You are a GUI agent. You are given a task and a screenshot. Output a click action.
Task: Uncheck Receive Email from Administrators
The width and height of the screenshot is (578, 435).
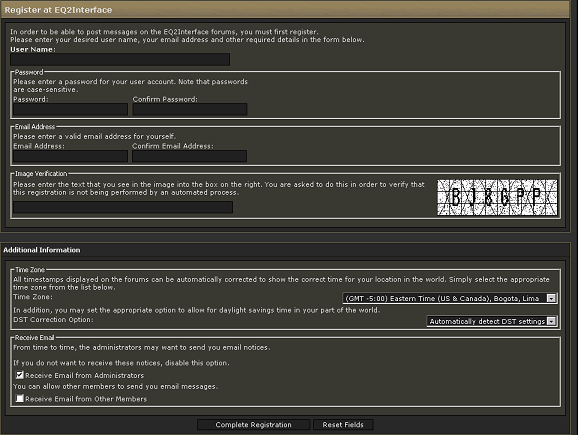click(20, 375)
